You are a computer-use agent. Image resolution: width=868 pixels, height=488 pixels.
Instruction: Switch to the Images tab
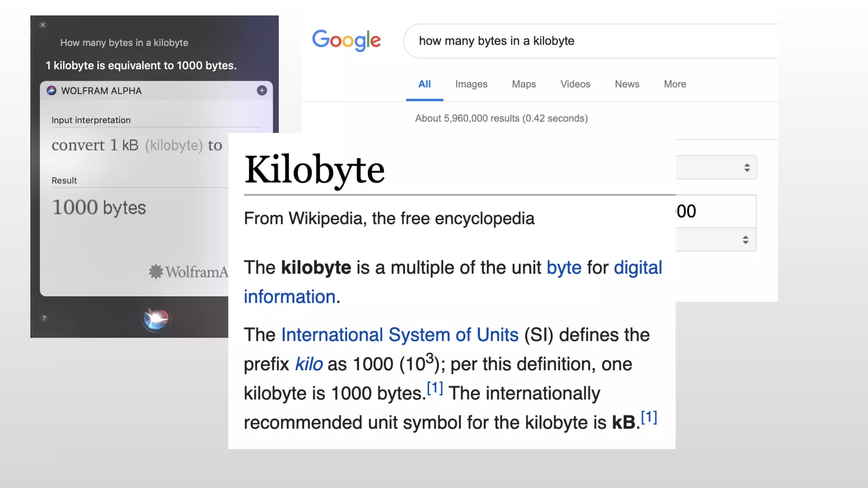point(471,84)
